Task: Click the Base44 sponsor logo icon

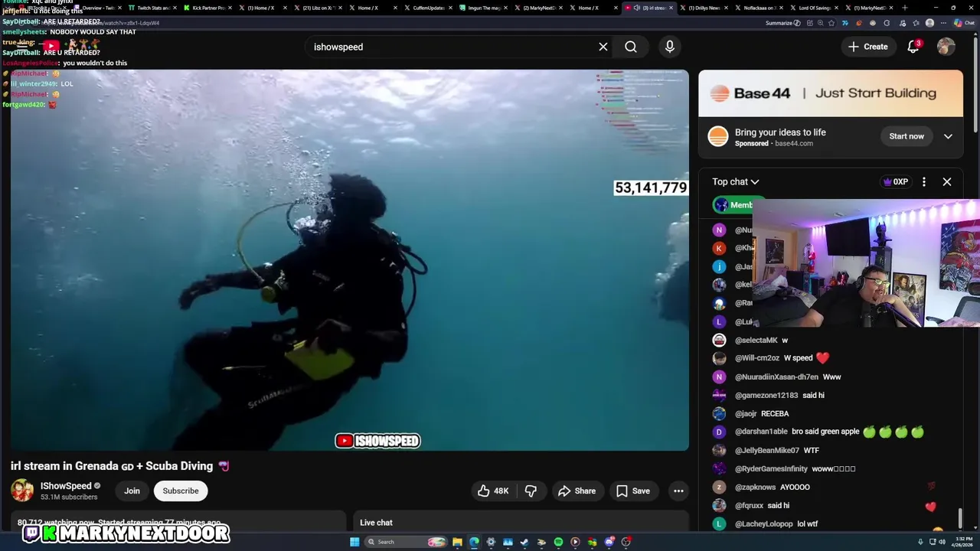Action: pyautogui.click(x=718, y=136)
